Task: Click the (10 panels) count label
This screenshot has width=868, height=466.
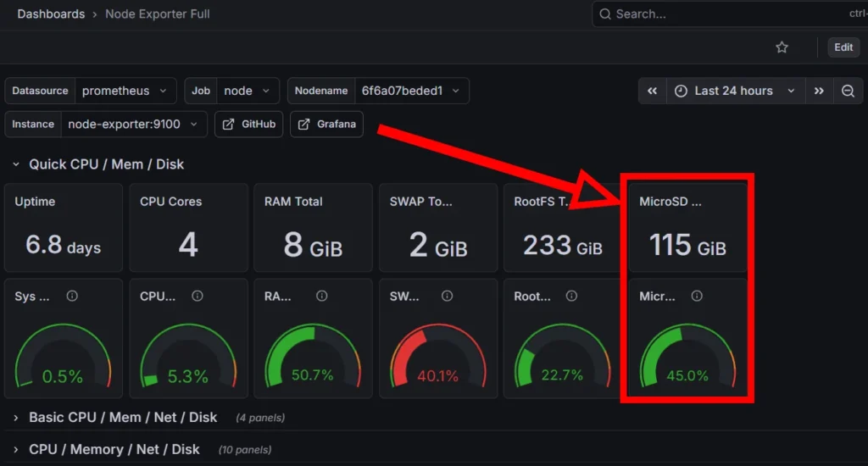Action: pos(245,450)
